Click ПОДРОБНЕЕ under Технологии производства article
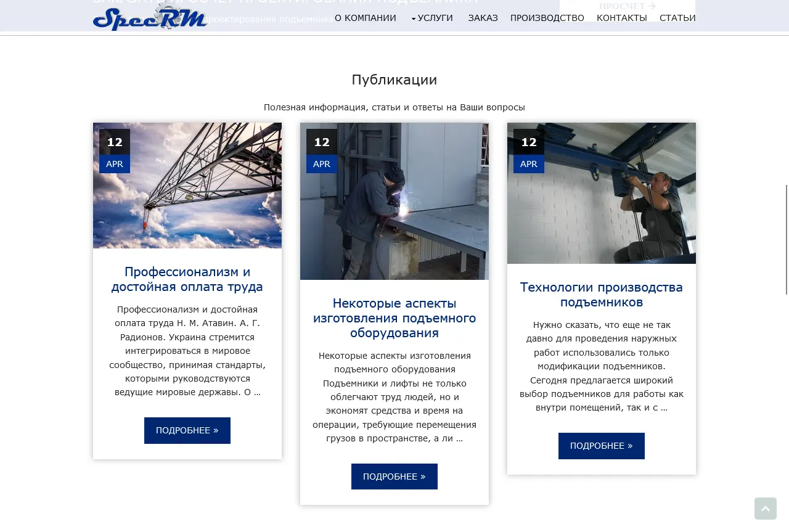 pos(601,446)
